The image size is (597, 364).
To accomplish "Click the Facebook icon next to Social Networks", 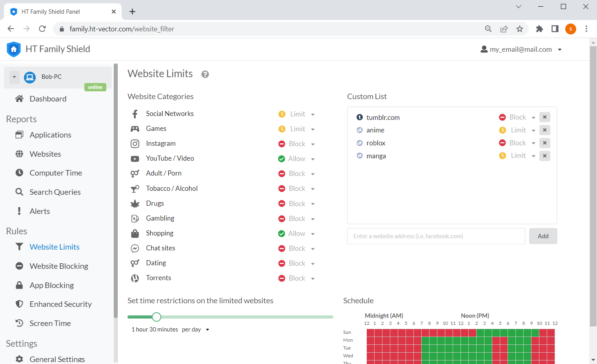I will tap(135, 114).
